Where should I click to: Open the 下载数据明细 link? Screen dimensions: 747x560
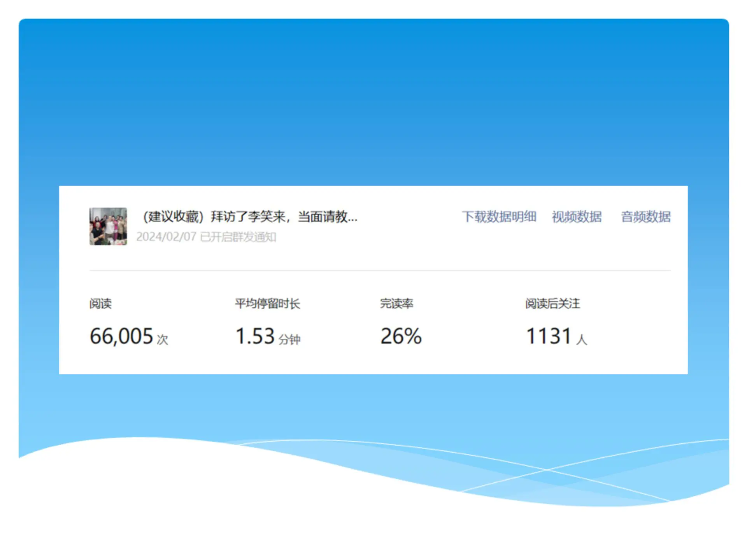(x=499, y=217)
